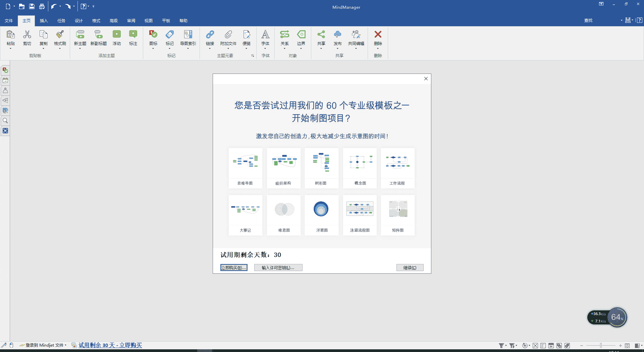Viewport: 644px width, 352px height.
Task: Click the zoom in plus button
Action: click(620, 346)
